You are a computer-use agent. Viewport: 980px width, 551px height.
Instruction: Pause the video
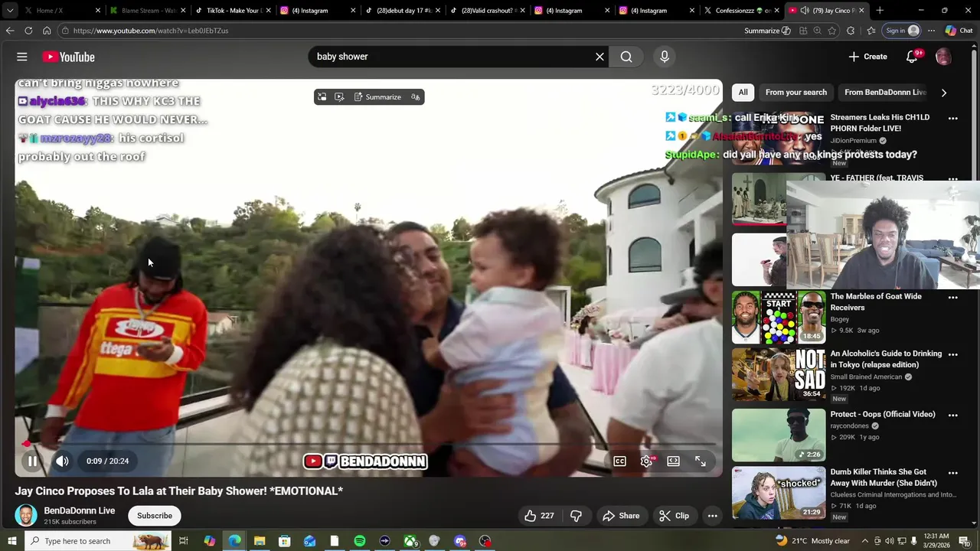[32, 461]
